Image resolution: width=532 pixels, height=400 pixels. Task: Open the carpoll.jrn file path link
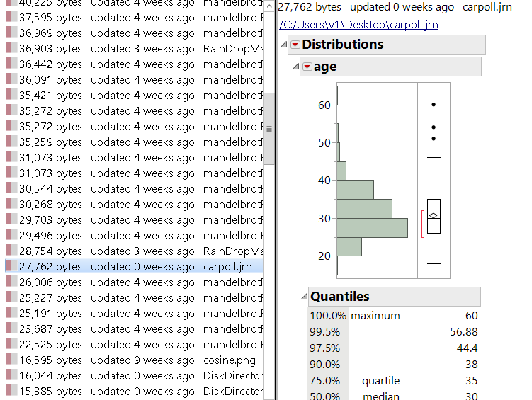[358, 25]
